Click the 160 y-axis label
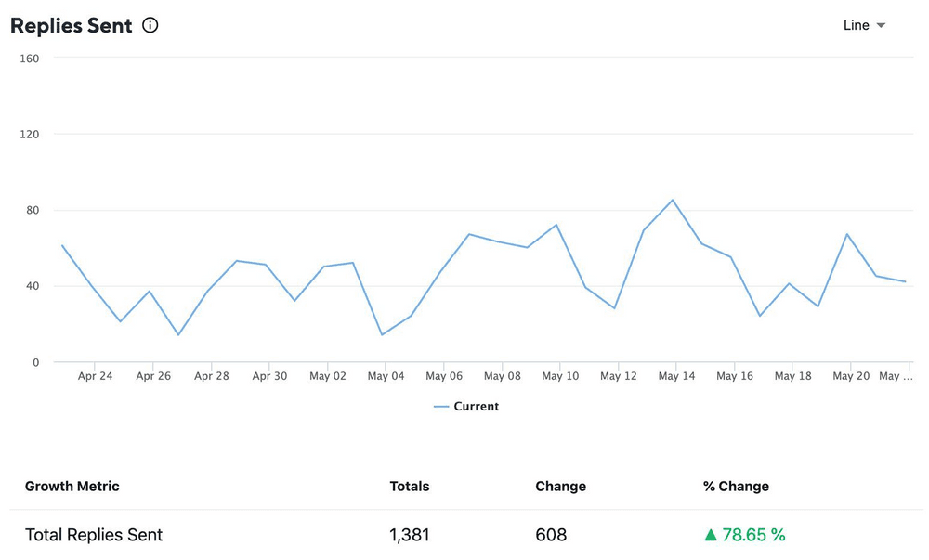The height and width of the screenshot is (560, 929). point(29,58)
